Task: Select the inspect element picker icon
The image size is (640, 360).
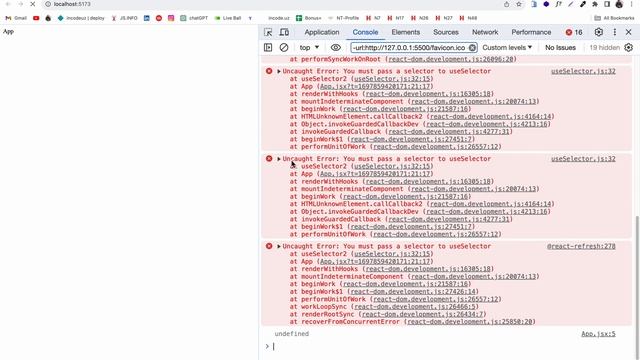Action: pos(268,32)
